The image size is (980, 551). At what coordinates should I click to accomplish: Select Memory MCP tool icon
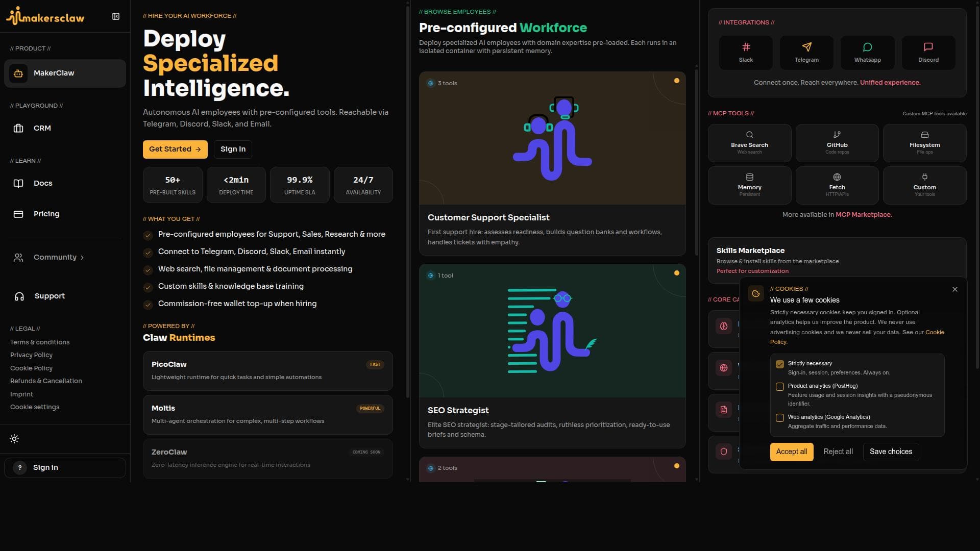(749, 177)
